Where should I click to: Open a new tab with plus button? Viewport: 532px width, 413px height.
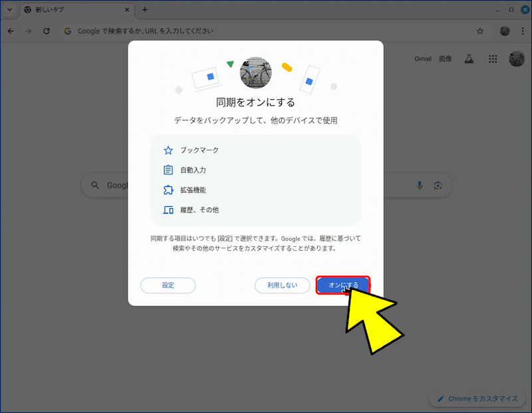pos(145,10)
